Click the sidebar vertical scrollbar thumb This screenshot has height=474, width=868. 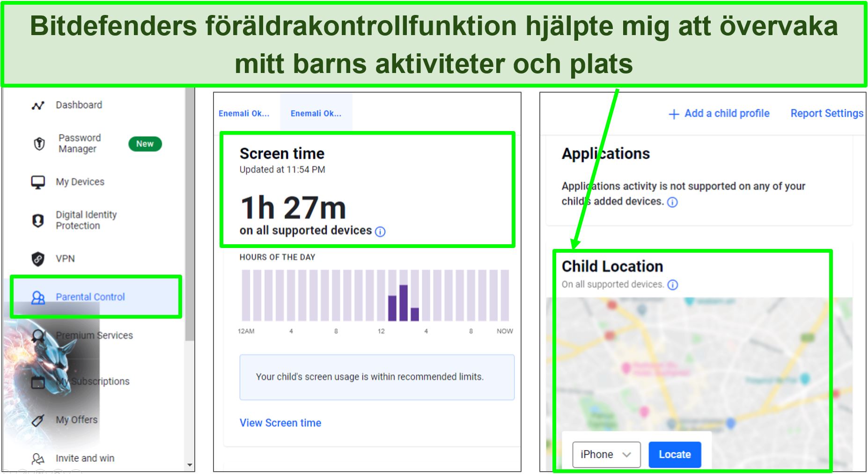coord(189,214)
